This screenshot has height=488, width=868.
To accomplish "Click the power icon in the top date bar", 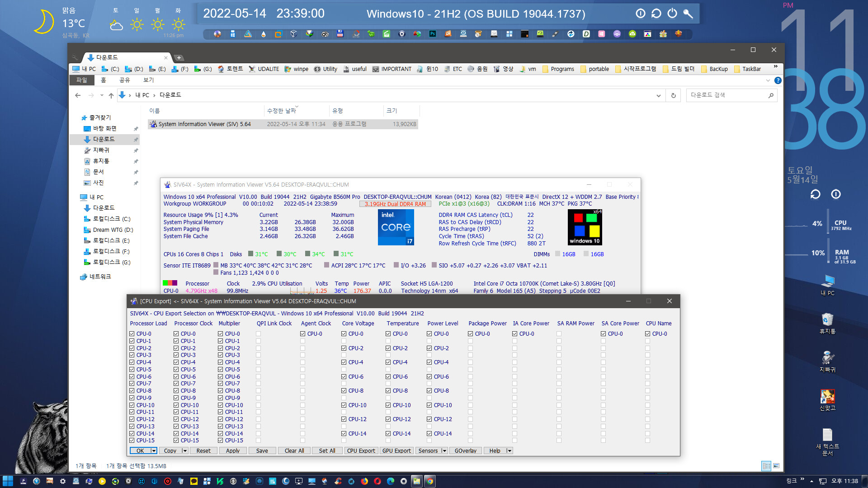I will (x=672, y=14).
